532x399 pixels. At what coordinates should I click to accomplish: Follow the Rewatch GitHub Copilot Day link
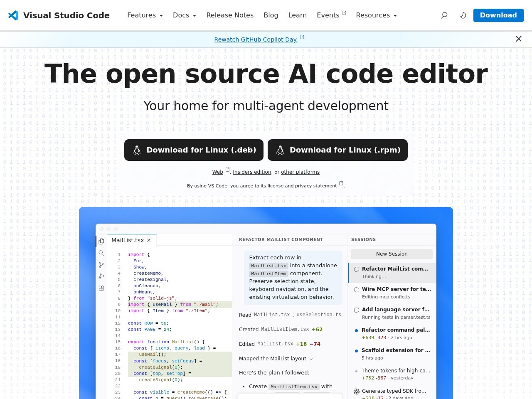click(256, 39)
